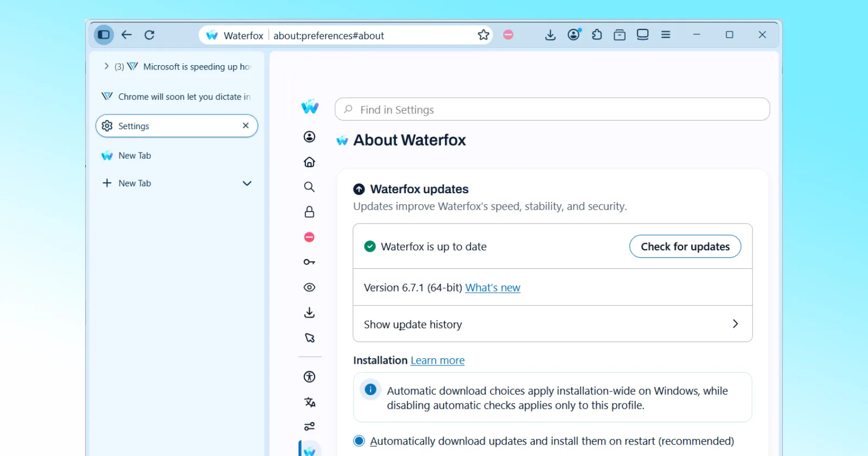
Task: Open the Home settings category
Action: (309, 162)
